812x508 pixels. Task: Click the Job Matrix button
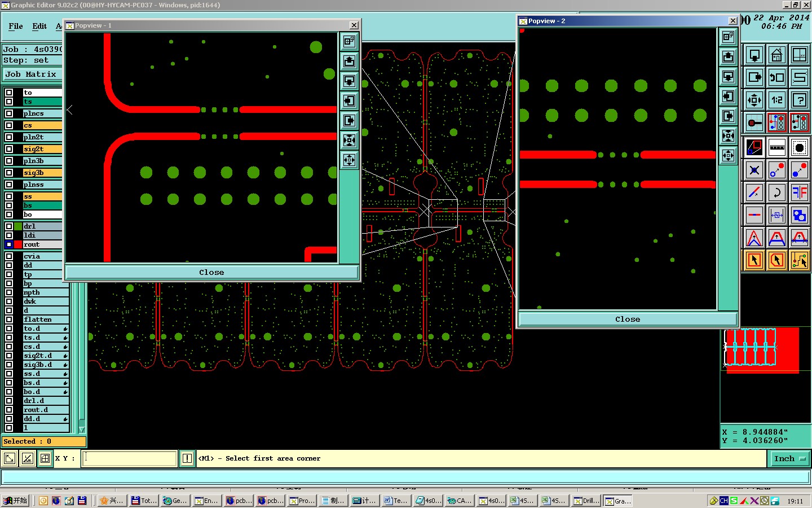point(32,74)
